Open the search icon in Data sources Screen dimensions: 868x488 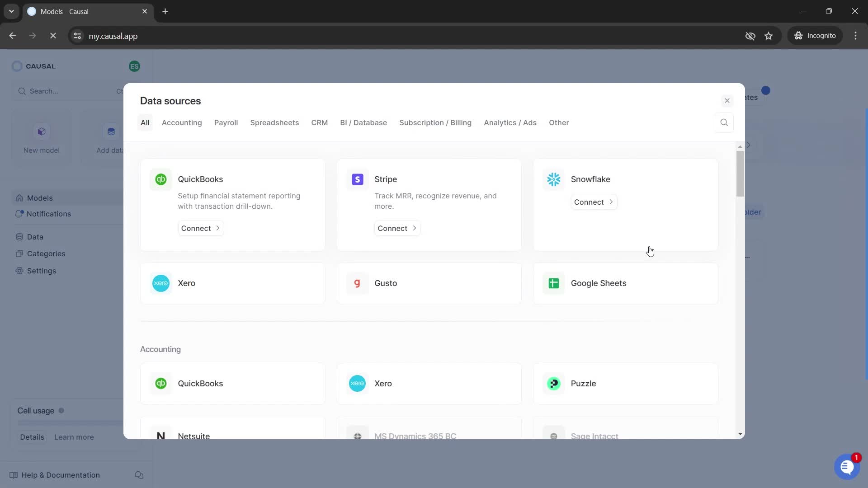[x=724, y=122]
